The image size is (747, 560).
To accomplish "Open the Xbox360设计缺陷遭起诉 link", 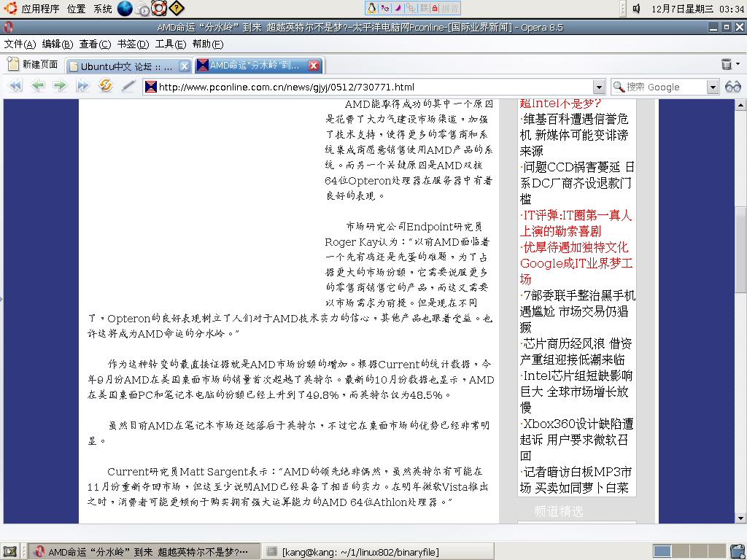I will [576, 440].
